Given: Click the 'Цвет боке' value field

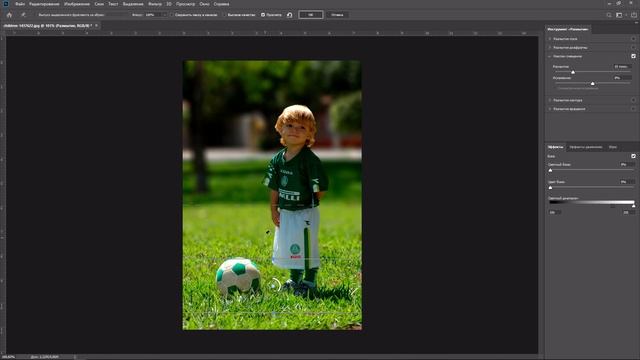Looking at the screenshot, I should (x=627, y=182).
